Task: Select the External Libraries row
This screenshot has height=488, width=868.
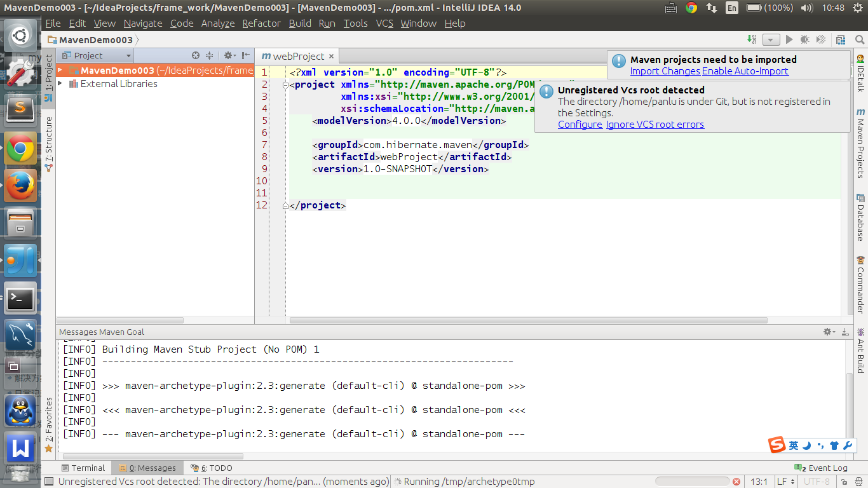Action: tap(155, 84)
